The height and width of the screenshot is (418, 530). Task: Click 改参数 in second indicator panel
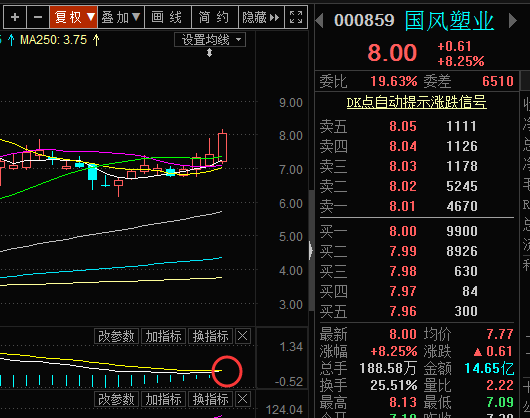click(116, 399)
